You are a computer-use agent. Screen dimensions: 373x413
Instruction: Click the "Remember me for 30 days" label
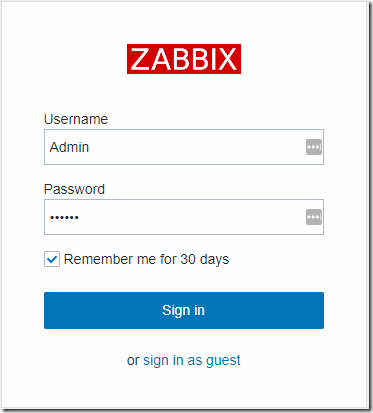coord(146,259)
